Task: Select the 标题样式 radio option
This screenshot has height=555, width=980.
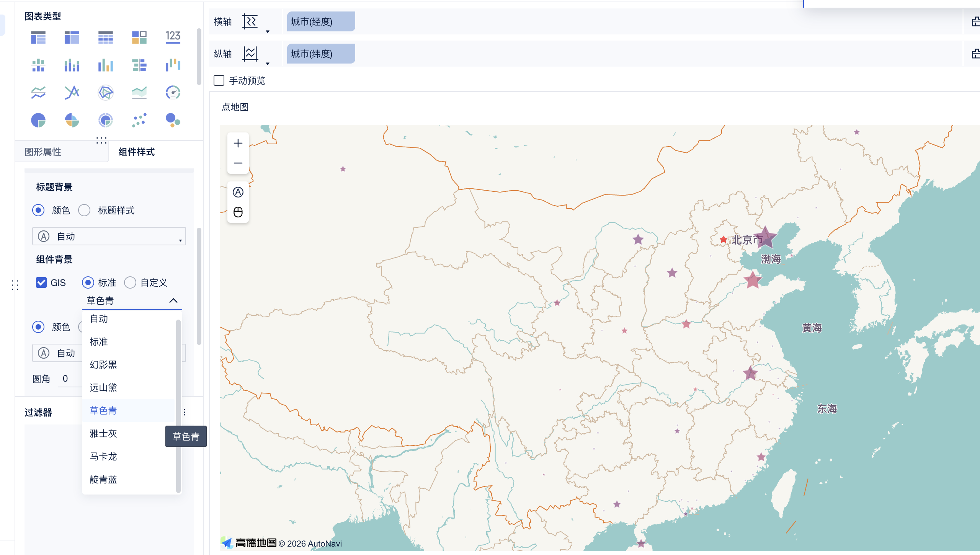Action: [x=84, y=210]
